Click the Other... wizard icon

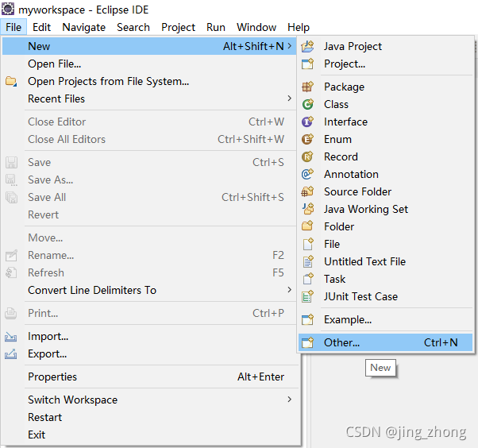pyautogui.click(x=307, y=342)
